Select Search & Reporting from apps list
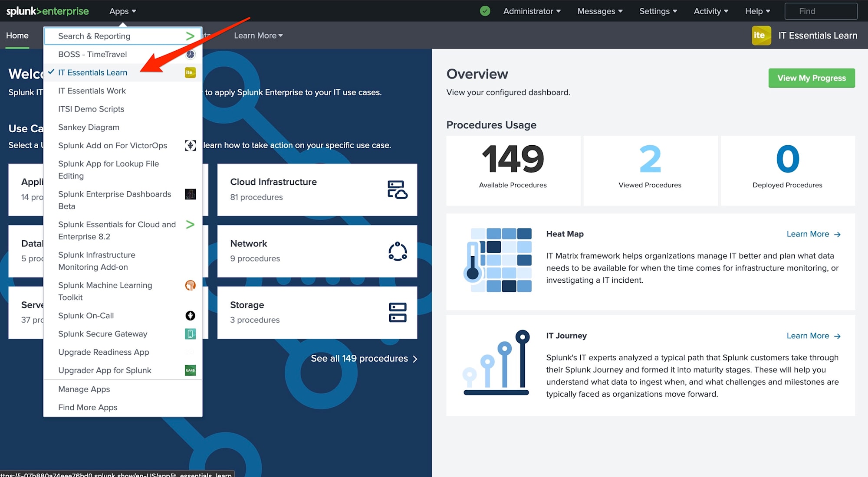Viewport: 868px width, 477px height. [123, 36]
